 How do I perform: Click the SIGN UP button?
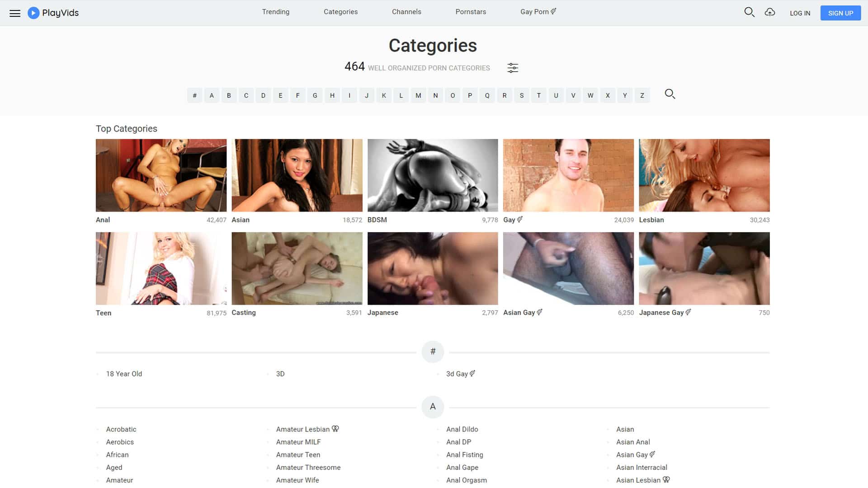click(840, 13)
